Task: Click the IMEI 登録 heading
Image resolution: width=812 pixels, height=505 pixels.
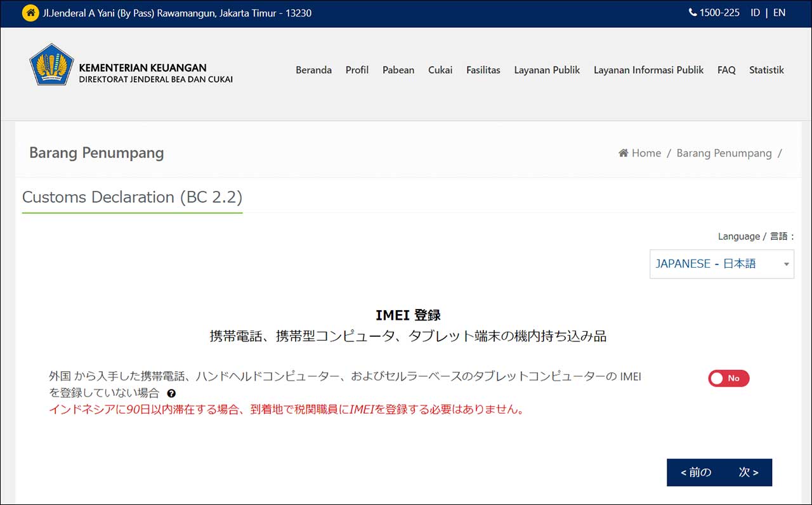Action: [408, 315]
